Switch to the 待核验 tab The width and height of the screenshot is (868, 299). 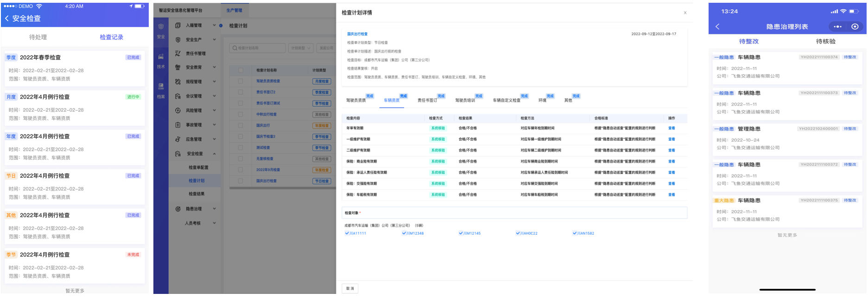click(825, 42)
